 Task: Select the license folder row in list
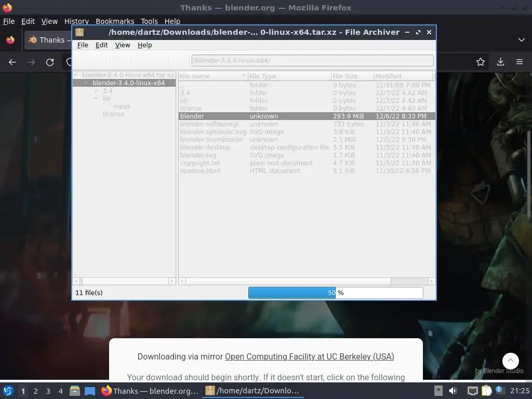[x=307, y=108]
